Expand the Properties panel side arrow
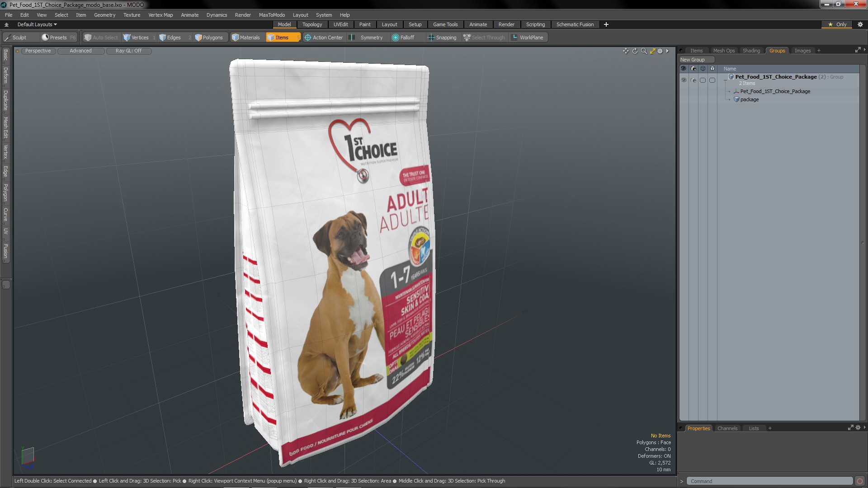Viewport: 868px width, 488px height. [864, 427]
